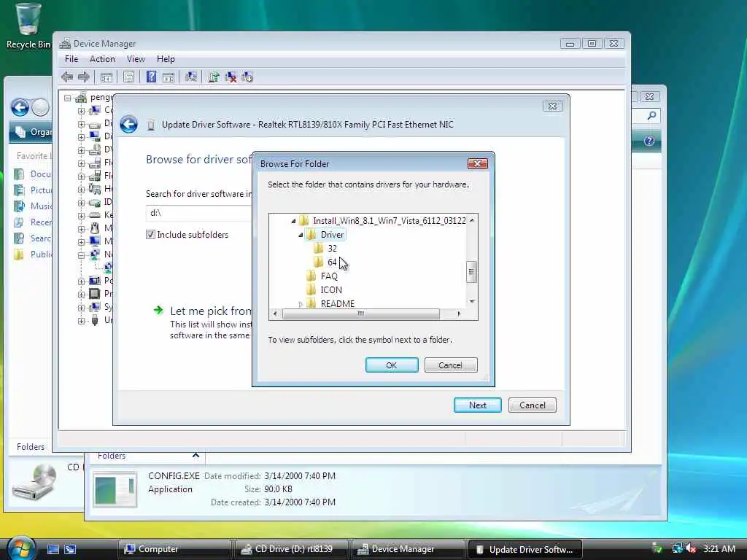Click the 'Let me pick from' link

pos(210,311)
